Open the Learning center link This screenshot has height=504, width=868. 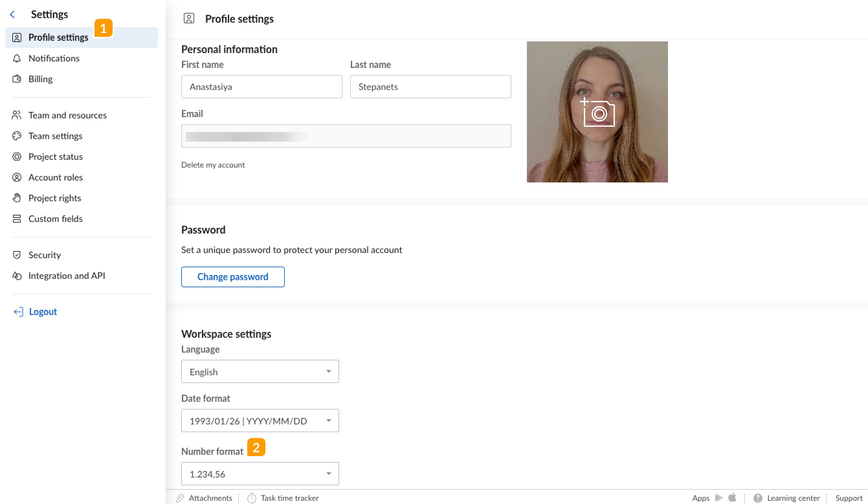793,498
